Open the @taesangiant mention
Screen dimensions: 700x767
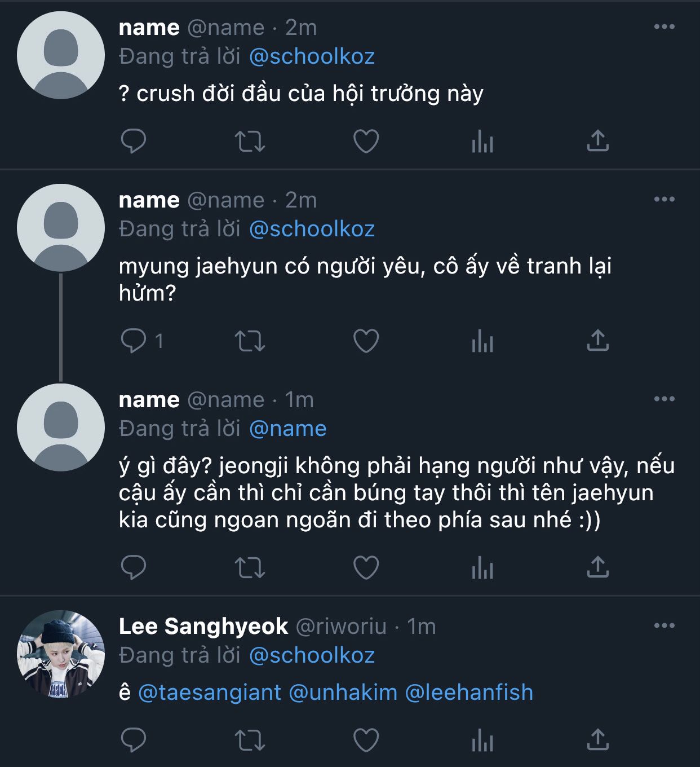210,693
